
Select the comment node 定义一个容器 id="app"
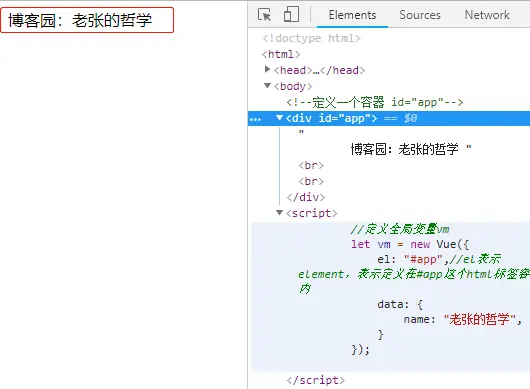pos(375,102)
